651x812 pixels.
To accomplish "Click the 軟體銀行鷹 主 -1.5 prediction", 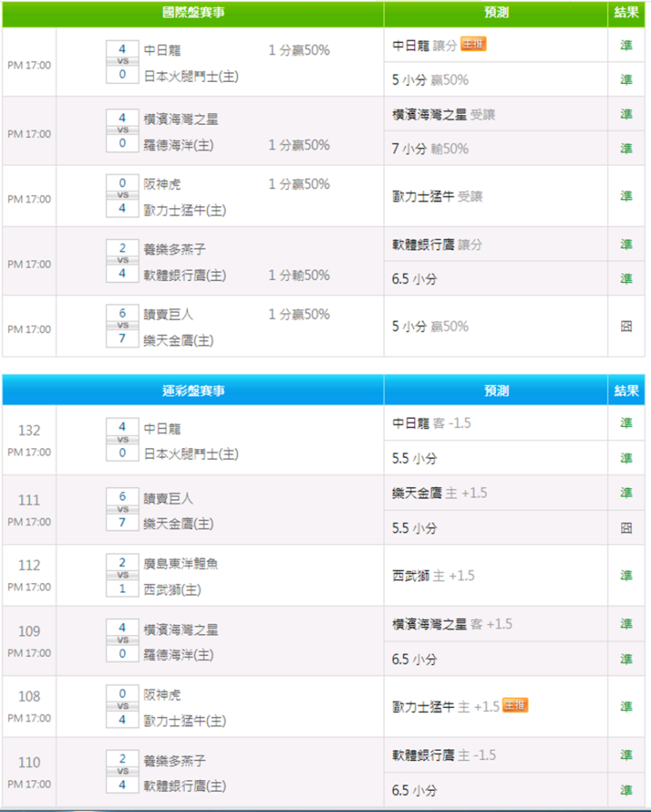I will pos(444,755).
